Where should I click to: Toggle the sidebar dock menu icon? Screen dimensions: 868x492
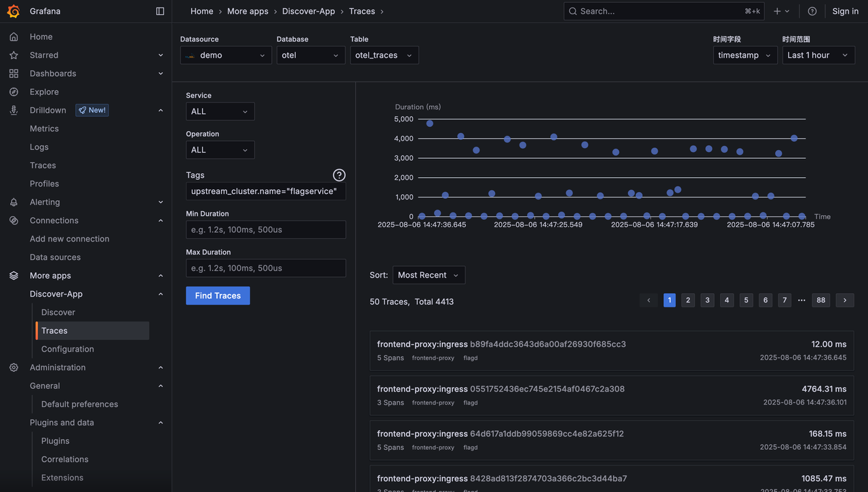pyautogui.click(x=160, y=11)
